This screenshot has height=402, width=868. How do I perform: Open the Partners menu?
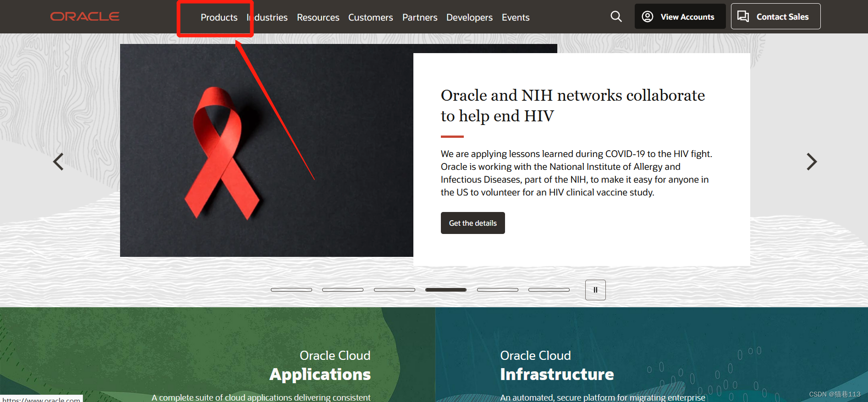point(420,17)
